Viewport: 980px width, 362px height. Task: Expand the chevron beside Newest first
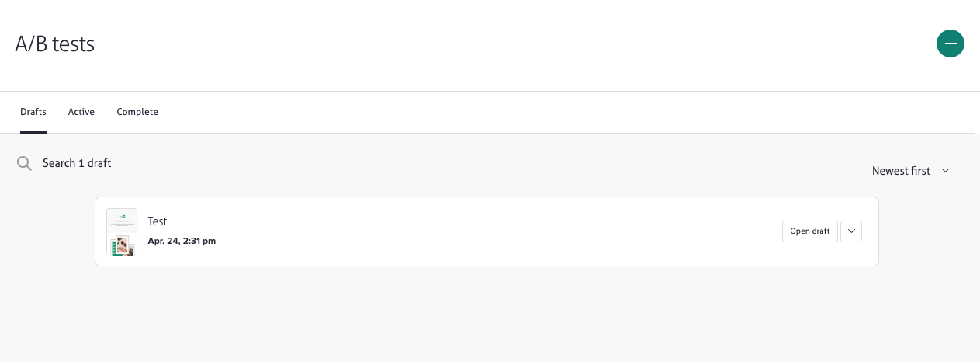945,171
